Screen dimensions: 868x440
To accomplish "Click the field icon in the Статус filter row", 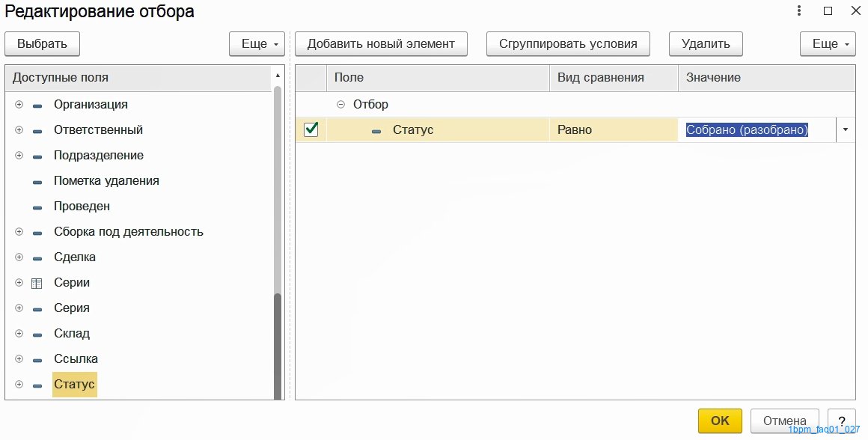I will point(376,131).
